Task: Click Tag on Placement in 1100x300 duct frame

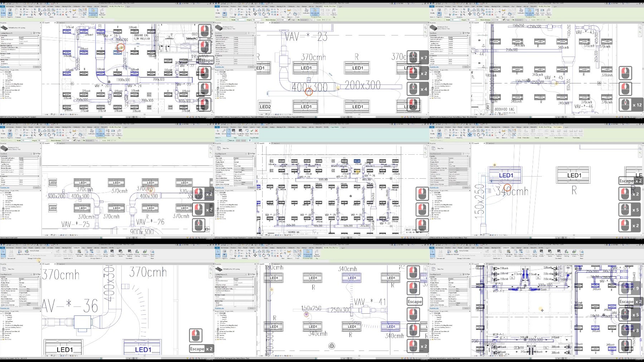Action: click(102, 12)
